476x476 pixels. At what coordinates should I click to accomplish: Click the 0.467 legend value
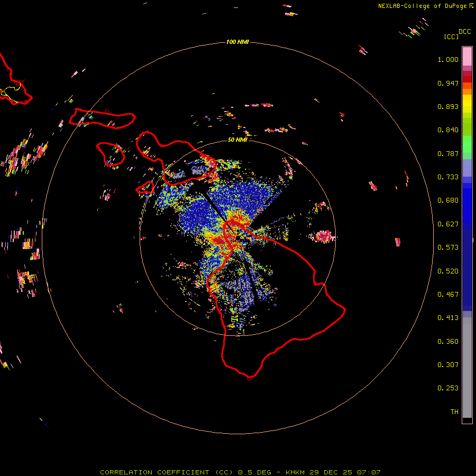(x=448, y=295)
